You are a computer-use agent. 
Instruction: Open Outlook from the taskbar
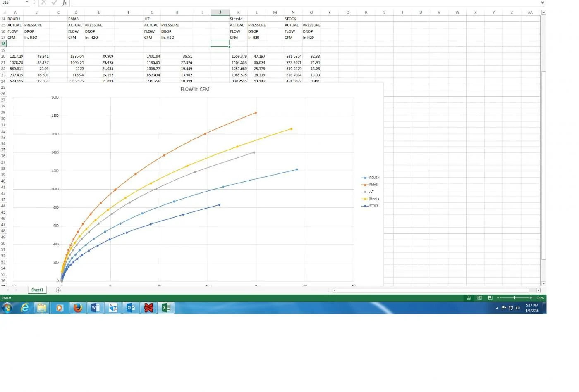(x=131, y=308)
